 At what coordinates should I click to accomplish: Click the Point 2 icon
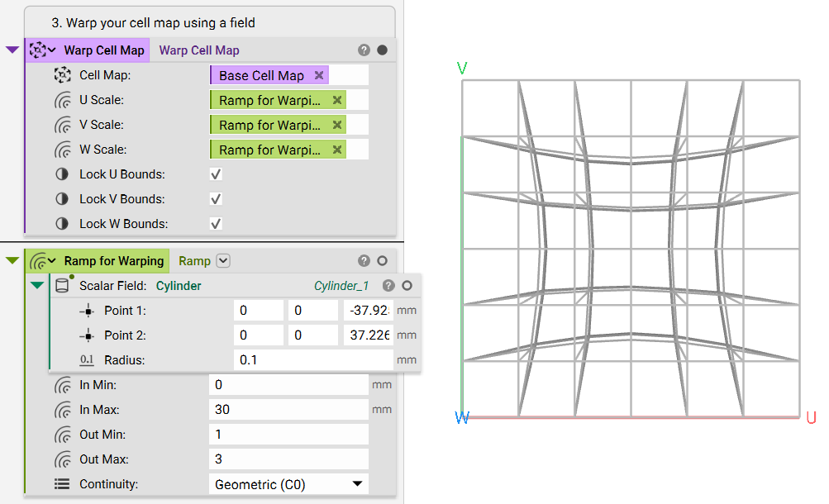click(88, 335)
